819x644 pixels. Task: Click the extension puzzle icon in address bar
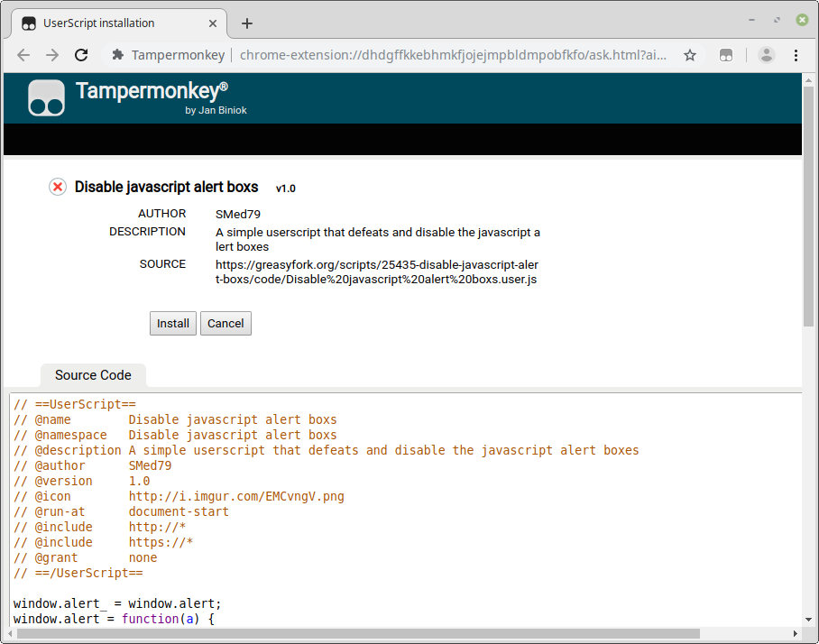pyautogui.click(x=117, y=55)
